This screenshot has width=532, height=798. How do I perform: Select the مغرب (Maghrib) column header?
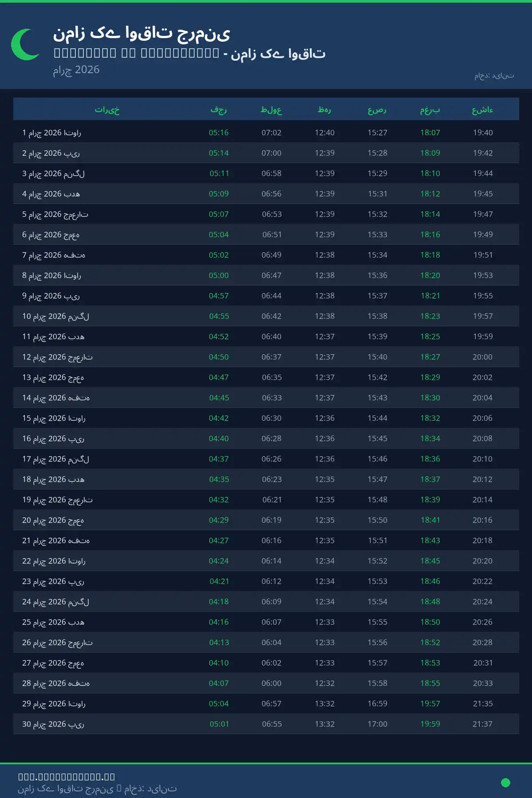pos(430,110)
